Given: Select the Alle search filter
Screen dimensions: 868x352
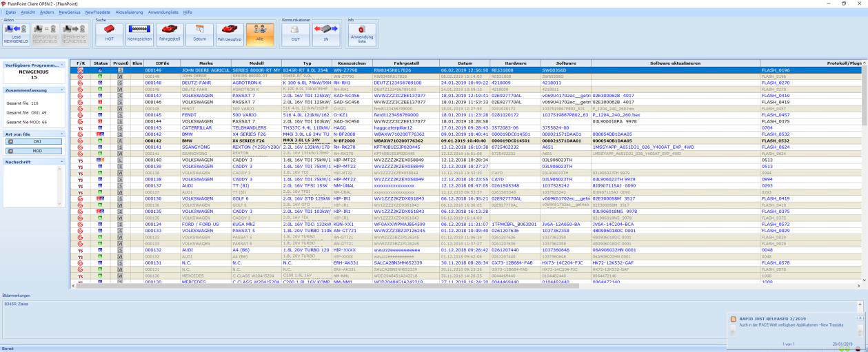Looking at the screenshot, I should 259,34.
